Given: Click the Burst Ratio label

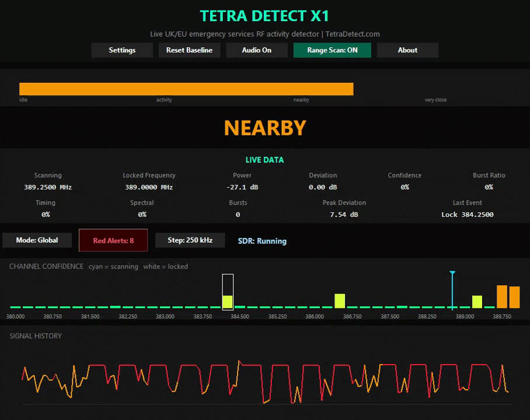Looking at the screenshot, I should (x=489, y=176).
